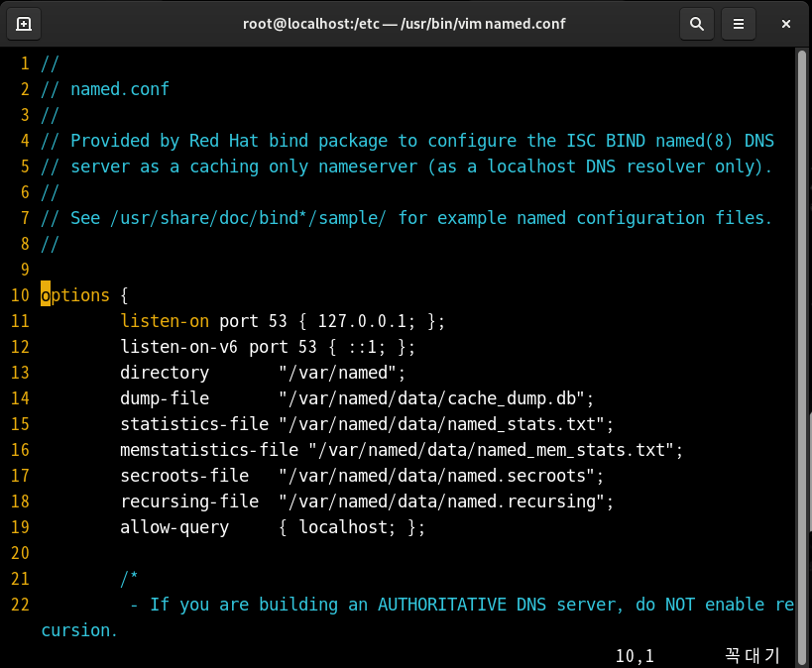This screenshot has height=668, width=812.
Task: Click the '"/var/named";' path on line 13
Action: (x=342, y=373)
